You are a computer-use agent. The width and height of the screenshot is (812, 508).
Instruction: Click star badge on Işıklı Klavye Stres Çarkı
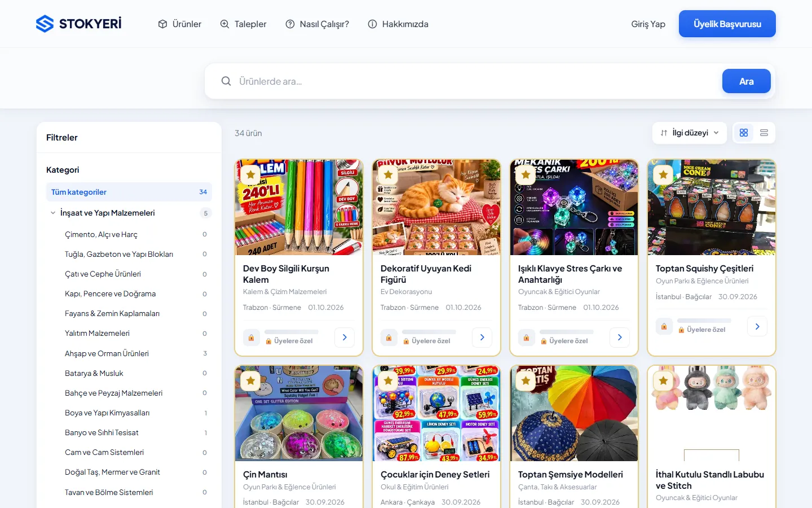[x=526, y=175]
